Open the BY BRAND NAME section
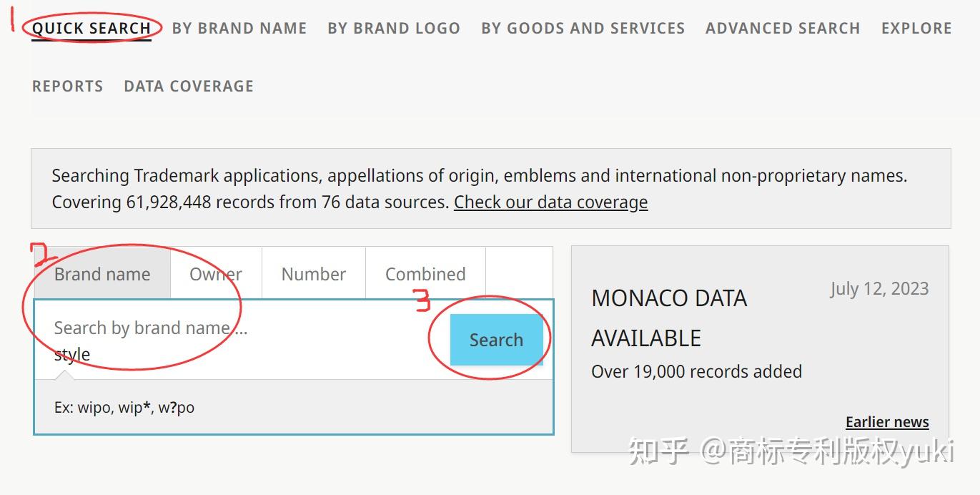This screenshot has height=495, width=980. point(239,28)
